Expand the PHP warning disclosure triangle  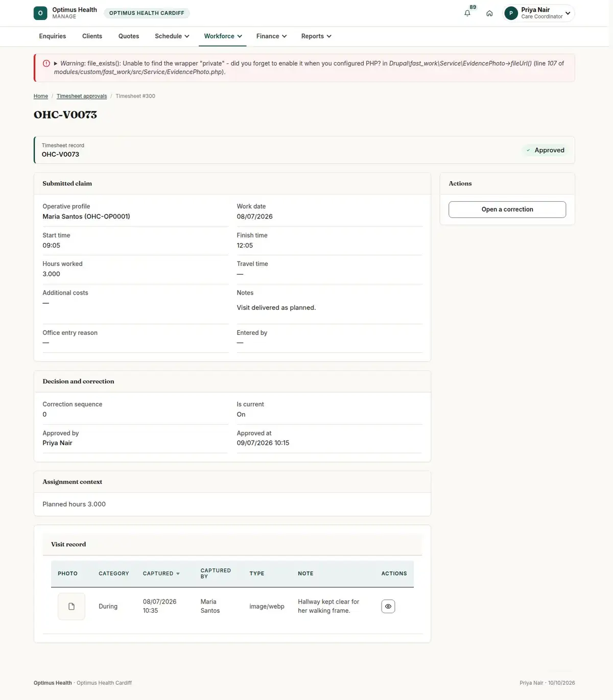pyautogui.click(x=56, y=63)
